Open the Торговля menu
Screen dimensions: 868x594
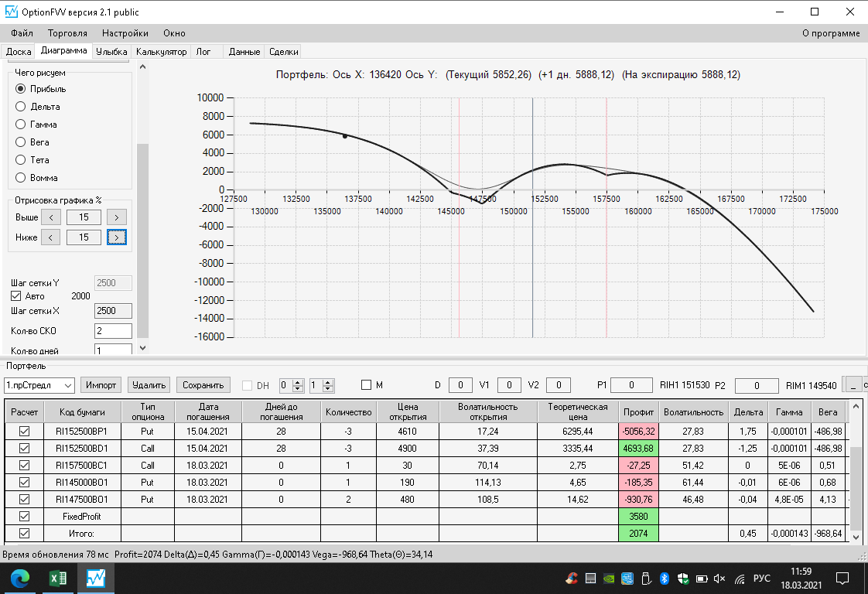click(67, 33)
